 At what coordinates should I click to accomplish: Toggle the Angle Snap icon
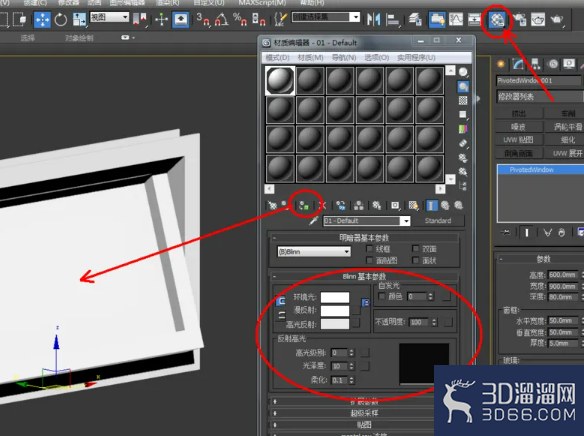pyautogui.click(x=221, y=19)
